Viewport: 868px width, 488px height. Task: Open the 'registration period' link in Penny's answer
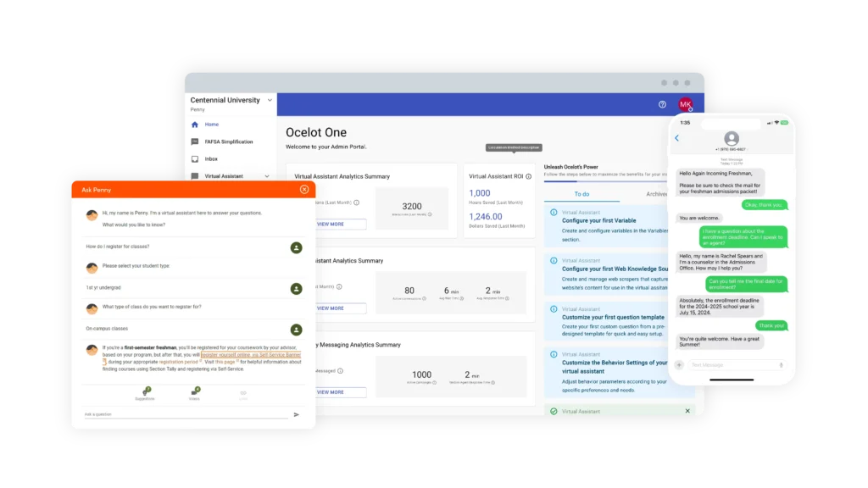(x=178, y=362)
